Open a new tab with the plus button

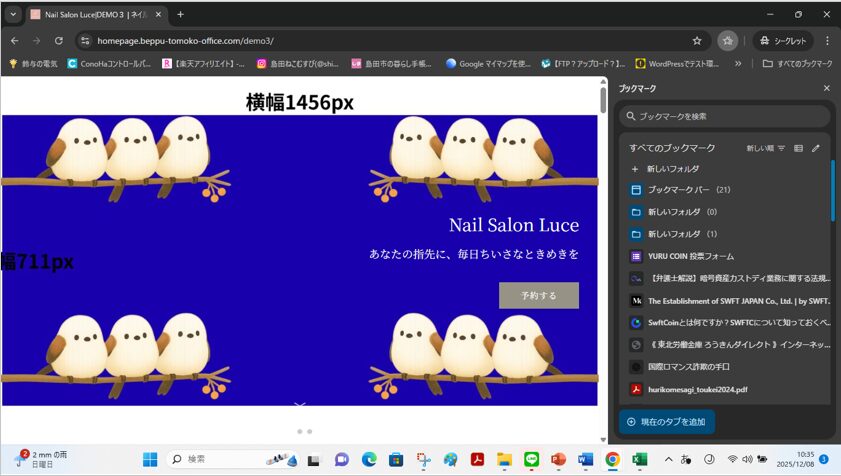coord(180,14)
